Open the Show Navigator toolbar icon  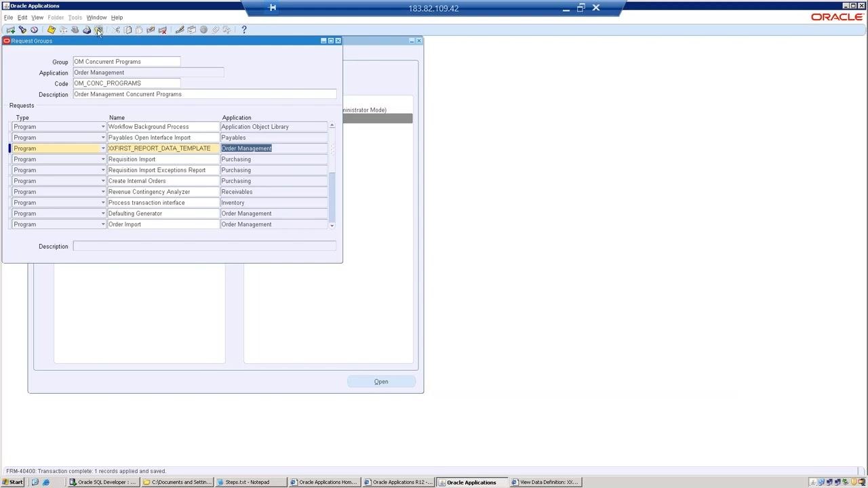point(34,30)
